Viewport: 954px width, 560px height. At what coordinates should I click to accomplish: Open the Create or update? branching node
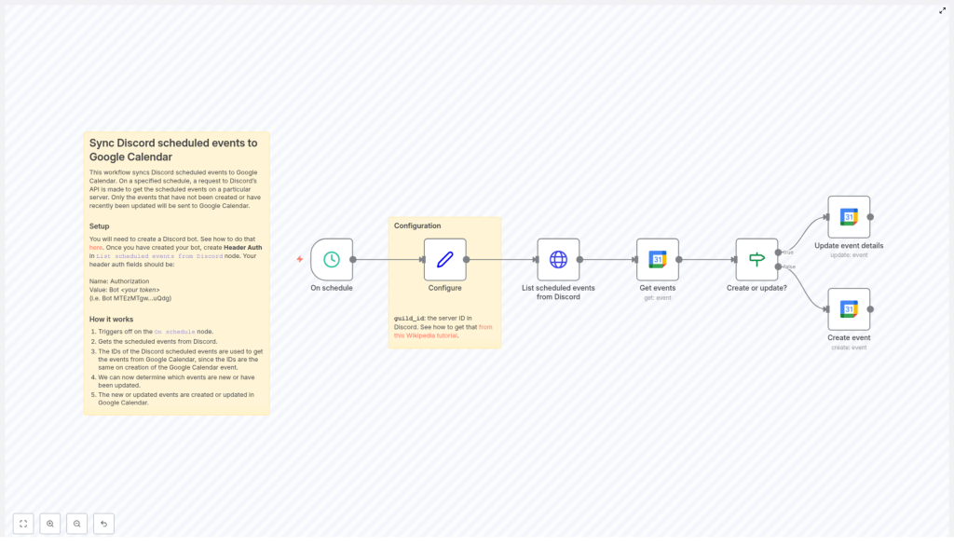[756, 259]
